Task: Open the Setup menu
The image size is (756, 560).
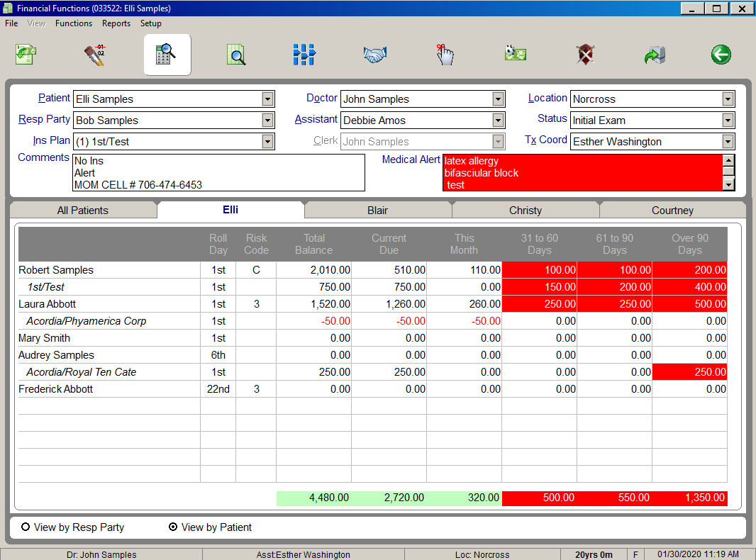Action: click(x=150, y=23)
